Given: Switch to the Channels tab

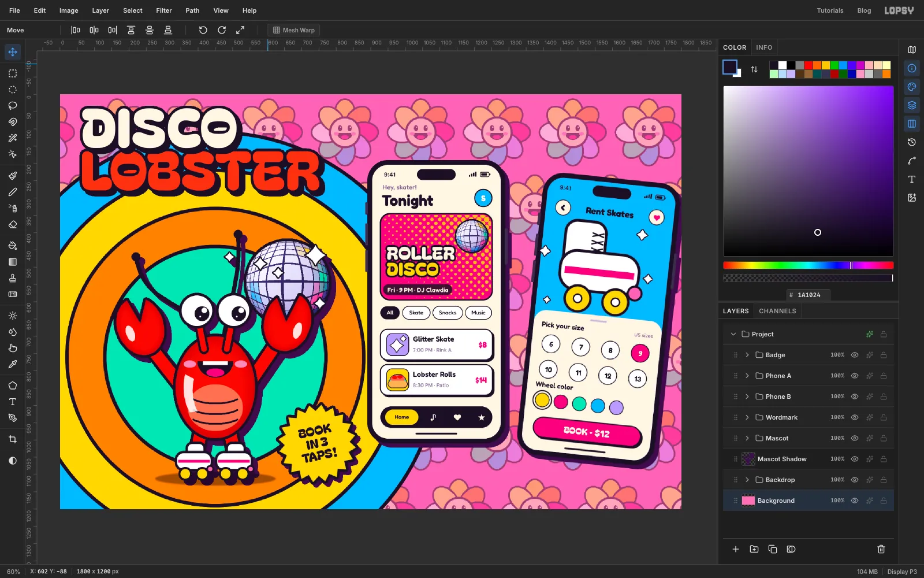Looking at the screenshot, I should coord(777,311).
